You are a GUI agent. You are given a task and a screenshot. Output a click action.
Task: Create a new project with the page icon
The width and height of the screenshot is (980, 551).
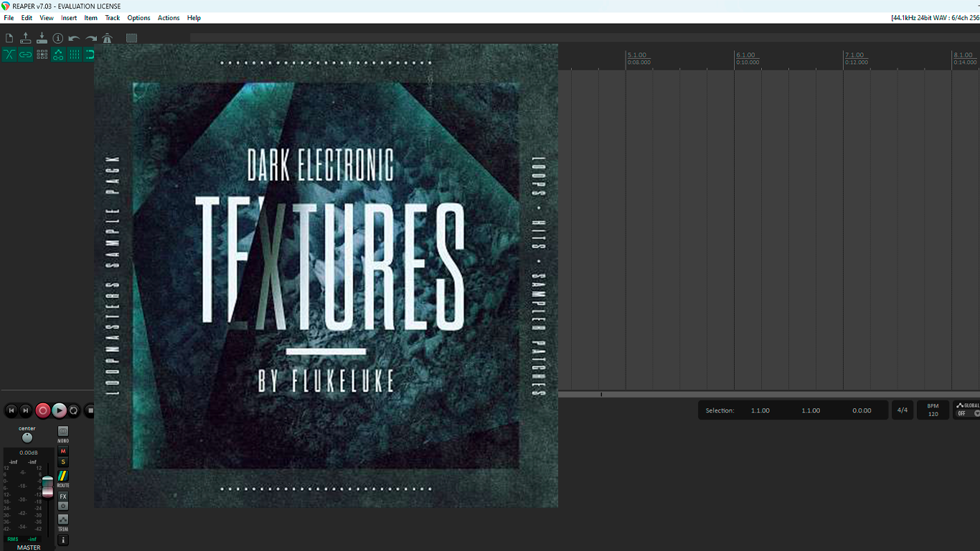point(9,38)
